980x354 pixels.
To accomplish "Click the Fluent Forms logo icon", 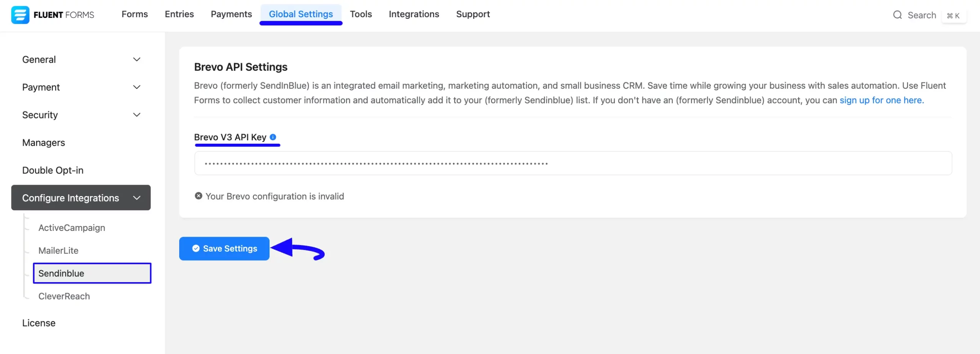I will coord(20,15).
